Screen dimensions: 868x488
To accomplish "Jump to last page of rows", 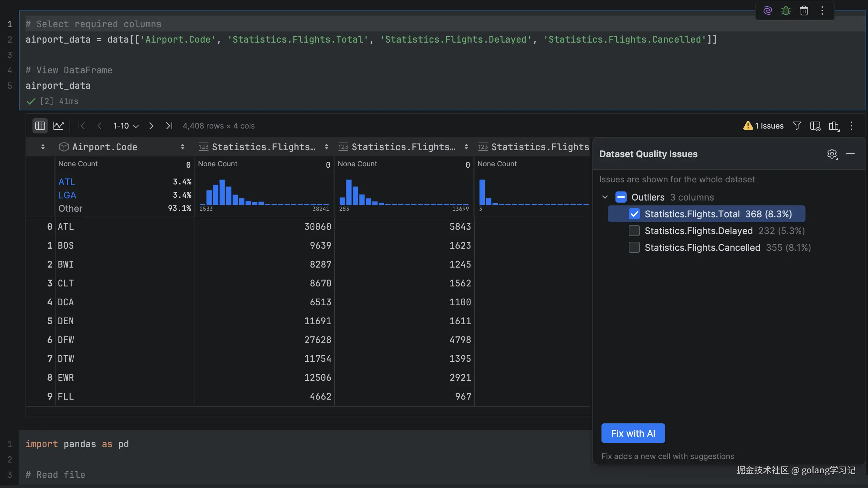I will [x=169, y=126].
